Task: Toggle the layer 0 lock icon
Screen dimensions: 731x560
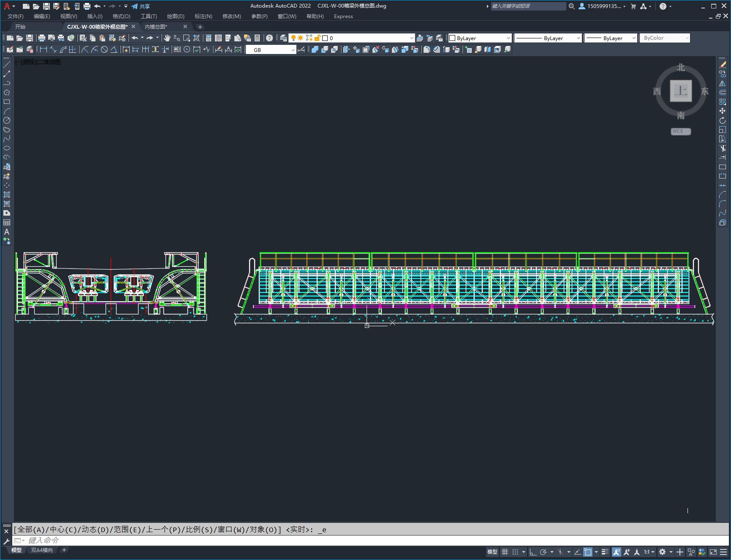Action: tap(317, 38)
